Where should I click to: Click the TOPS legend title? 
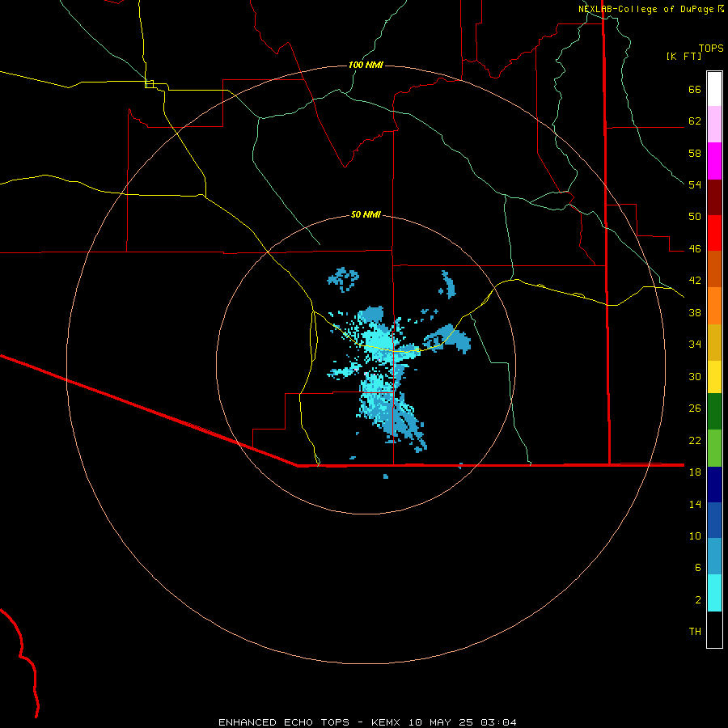tap(711, 48)
